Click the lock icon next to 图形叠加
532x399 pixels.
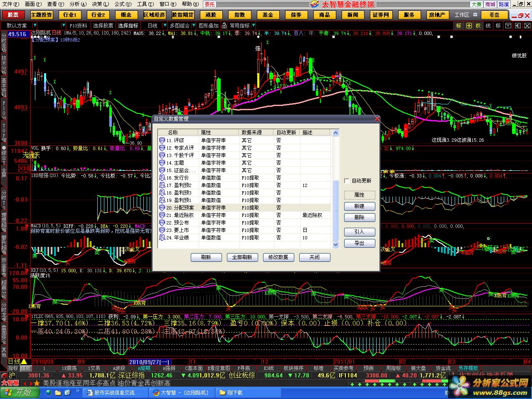click(224, 25)
